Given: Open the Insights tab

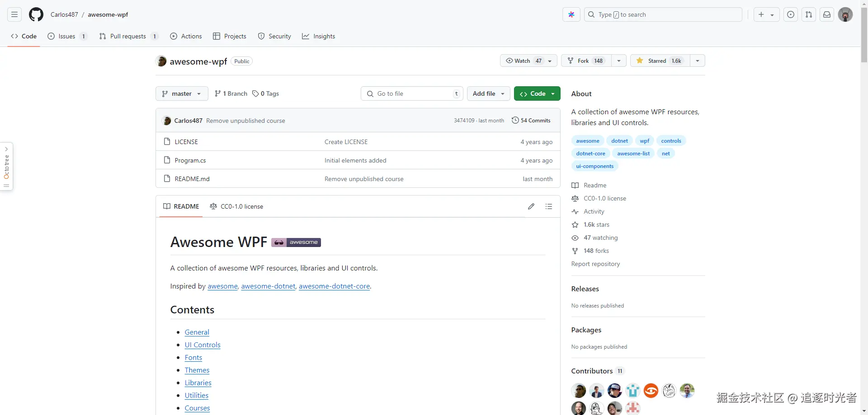Looking at the screenshot, I should pyautogui.click(x=319, y=36).
